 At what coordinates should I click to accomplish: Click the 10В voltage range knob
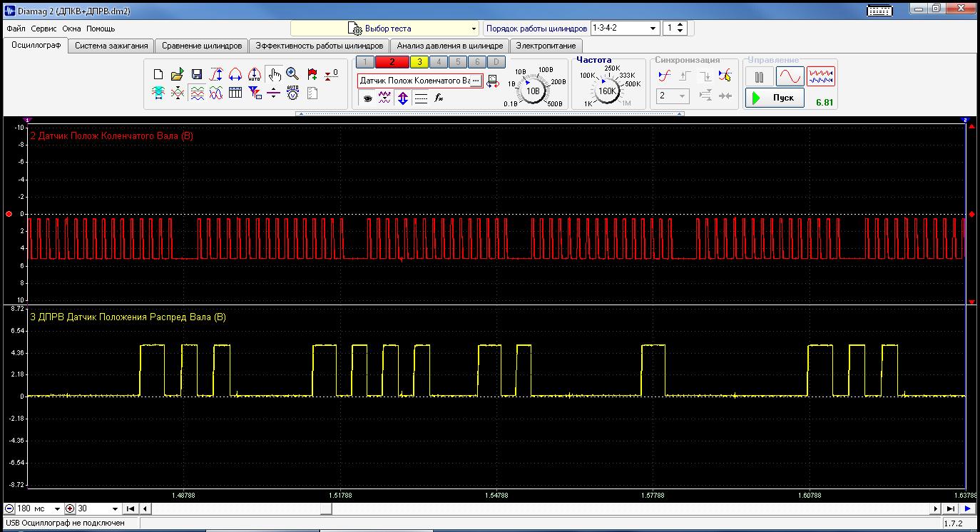tap(533, 90)
